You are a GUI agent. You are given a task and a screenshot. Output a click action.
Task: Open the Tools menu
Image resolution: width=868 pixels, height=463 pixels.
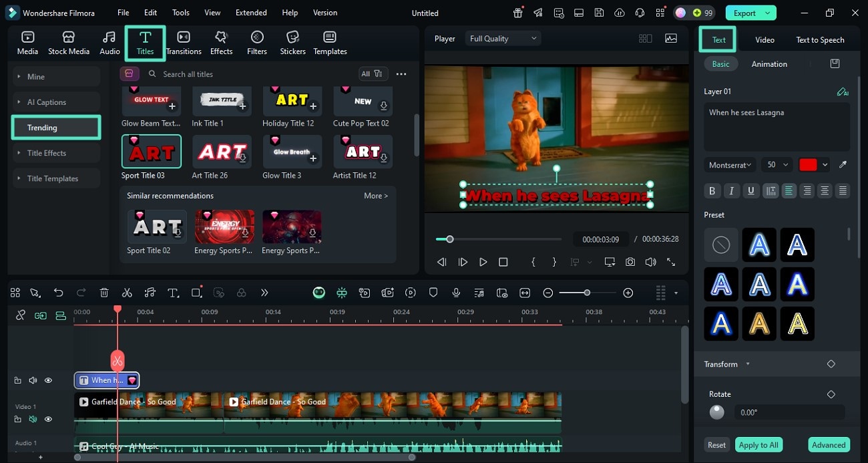[x=180, y=13]
